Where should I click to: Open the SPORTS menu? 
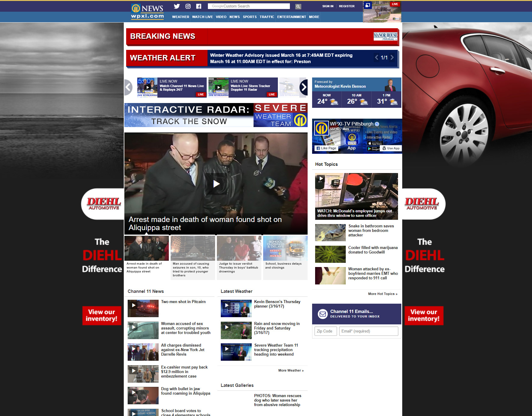click(x=250, y=17)
